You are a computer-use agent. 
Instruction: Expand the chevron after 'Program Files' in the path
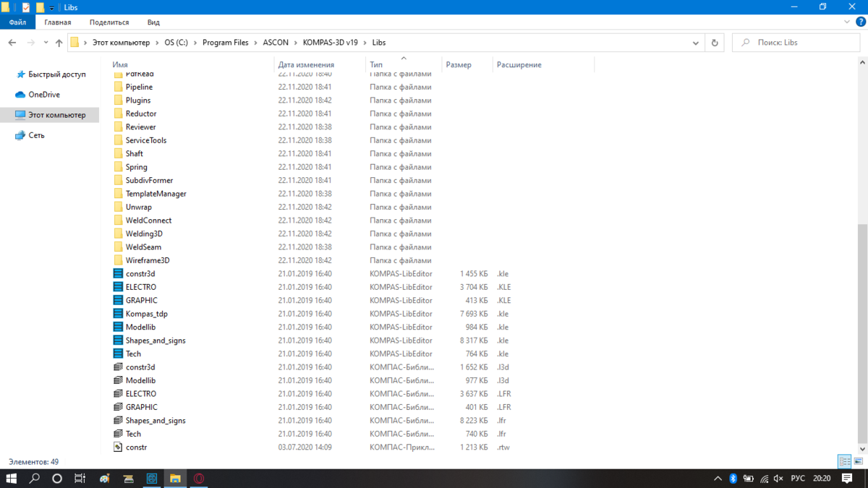click(255, 43)
